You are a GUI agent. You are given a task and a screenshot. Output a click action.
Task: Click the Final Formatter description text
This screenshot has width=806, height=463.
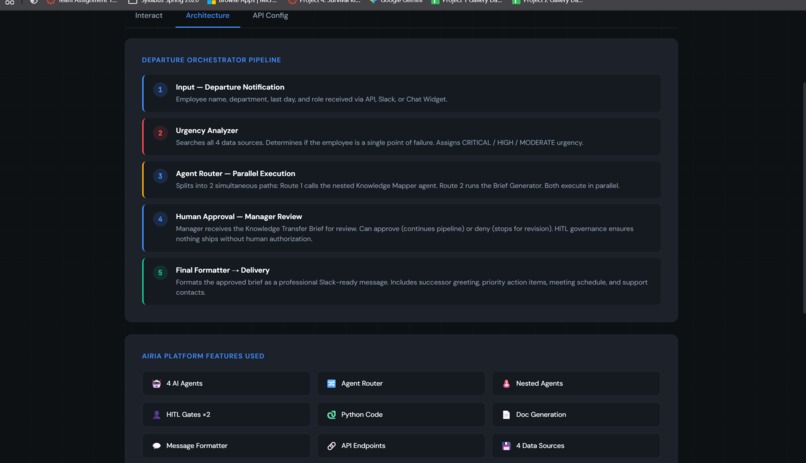point(411,287)
